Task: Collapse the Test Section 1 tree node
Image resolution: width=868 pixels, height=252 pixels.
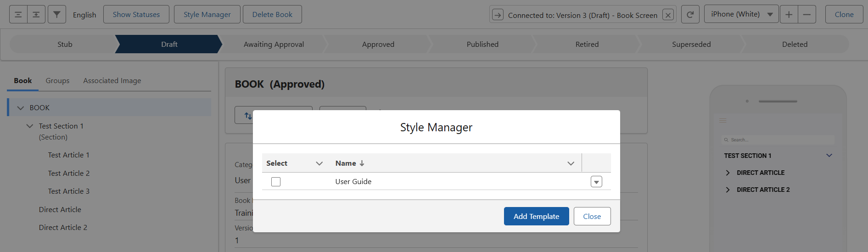Action: pos(30,126)
